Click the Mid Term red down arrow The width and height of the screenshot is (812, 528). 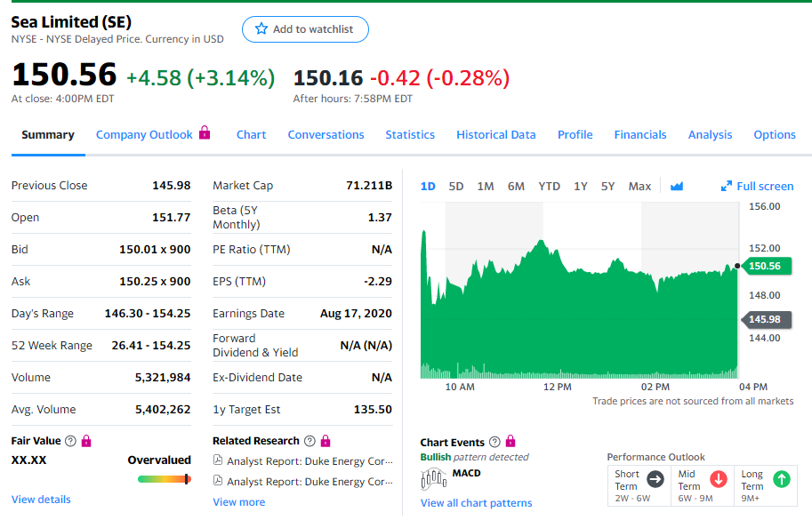tap(719, 479)
